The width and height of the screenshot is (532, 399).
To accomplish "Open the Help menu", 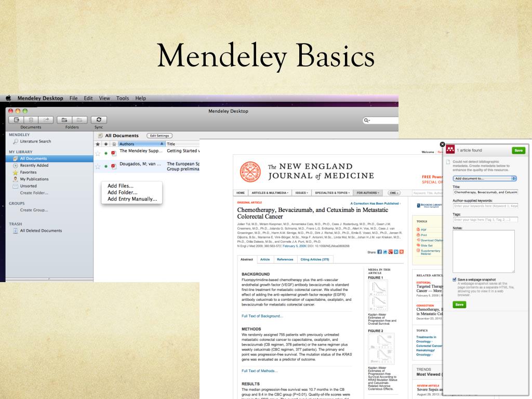I will pyautogui.click(x=140, y=98).
